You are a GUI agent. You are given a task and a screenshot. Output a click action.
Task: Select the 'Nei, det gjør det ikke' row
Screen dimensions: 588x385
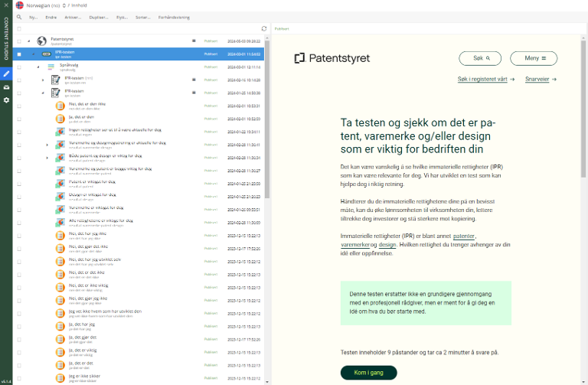click(x=139, y=248)
